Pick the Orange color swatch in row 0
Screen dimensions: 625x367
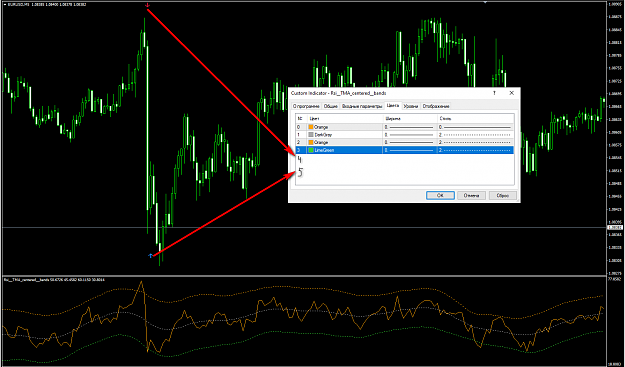coord(311,127)
